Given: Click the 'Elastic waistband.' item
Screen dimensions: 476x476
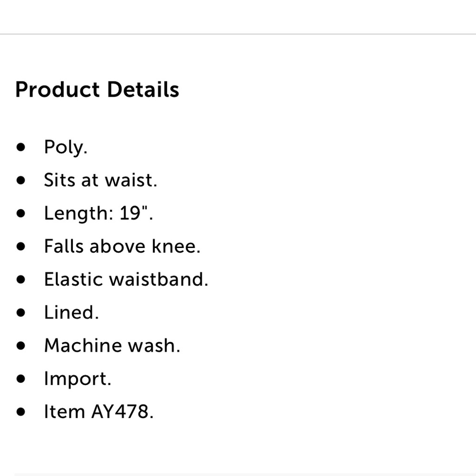Looking at the screenshot, I should click(x=126, y=279).
